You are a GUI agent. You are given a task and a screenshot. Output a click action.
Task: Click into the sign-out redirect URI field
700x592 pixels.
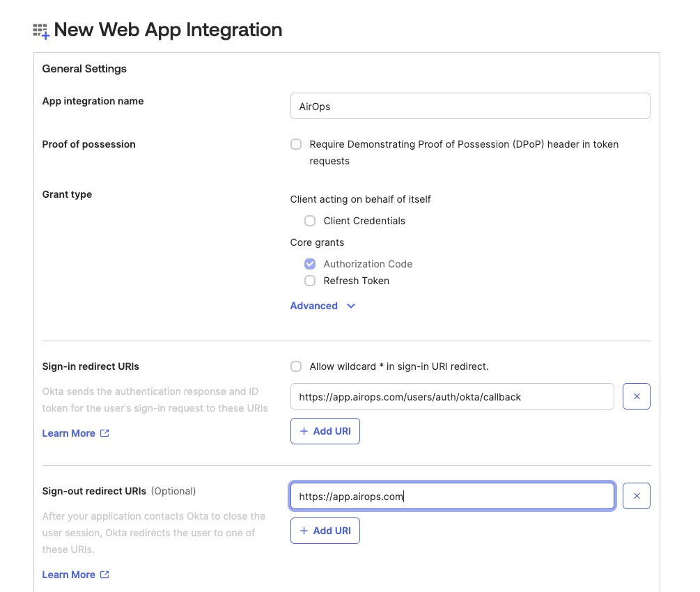click(452, 496)
